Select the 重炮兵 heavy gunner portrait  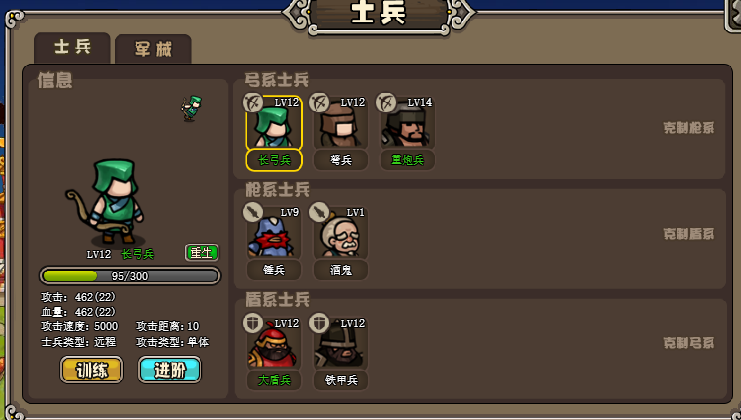(x=407, y=123)
